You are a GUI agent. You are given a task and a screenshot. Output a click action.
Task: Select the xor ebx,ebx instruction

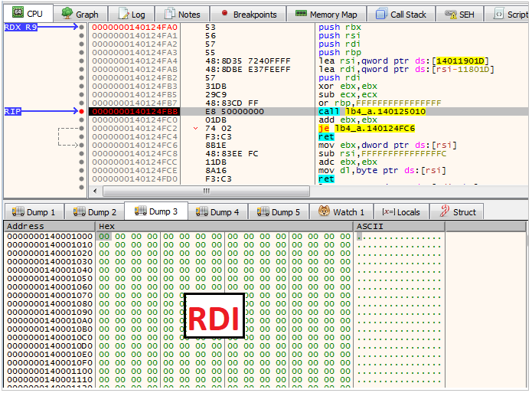(348, 87)
